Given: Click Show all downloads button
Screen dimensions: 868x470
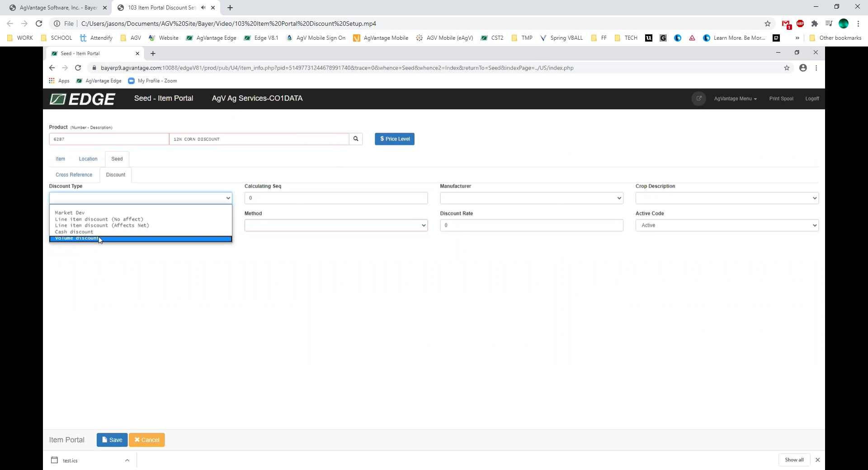Looking at the screenshot, I should (x=794, y=460).
